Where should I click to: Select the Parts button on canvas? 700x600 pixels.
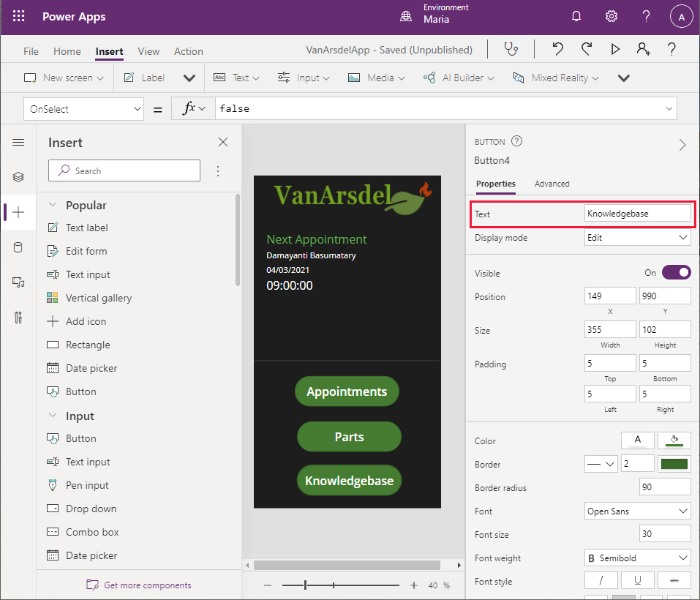coord(349,437)
